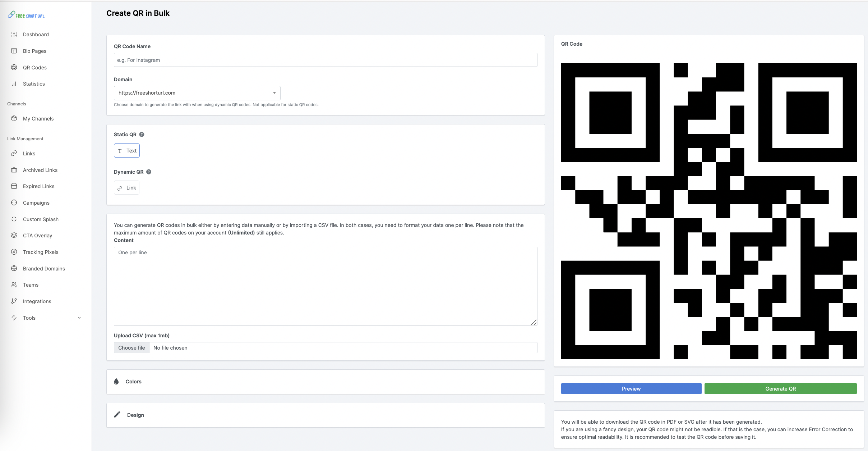Select Link as the dynamic QR type
Screen dimensions: 868x451
[126, 187]
